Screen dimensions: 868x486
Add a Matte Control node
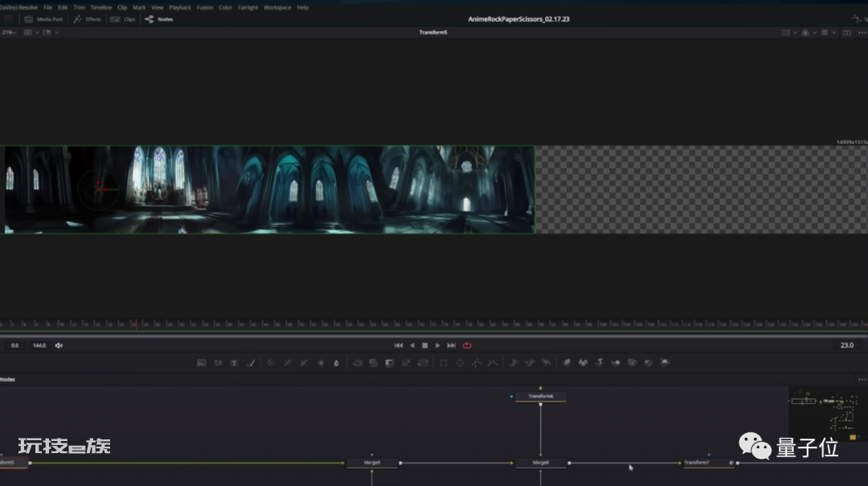coord(390,362)
